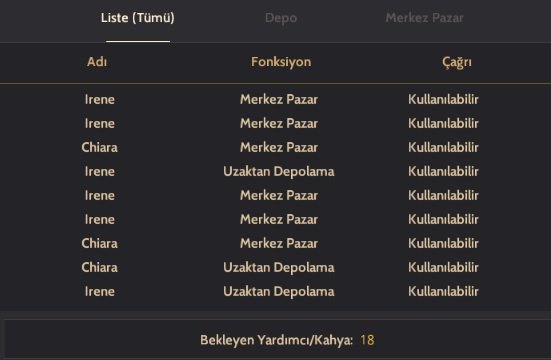This screenshot has height=360, width=551.
Task: Select first Chiara Merkez Pazar row
Action: pyautogui.click(x=276, y=147)
